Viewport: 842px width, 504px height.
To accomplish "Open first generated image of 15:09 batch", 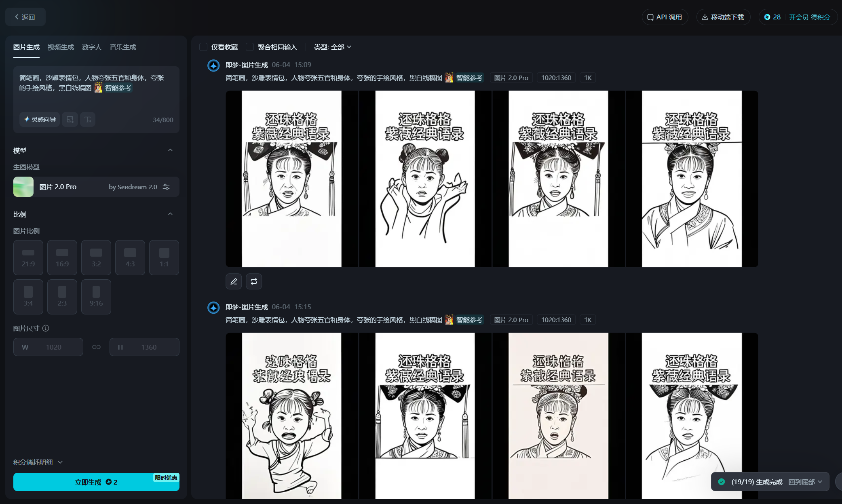I will click(291, 179).
